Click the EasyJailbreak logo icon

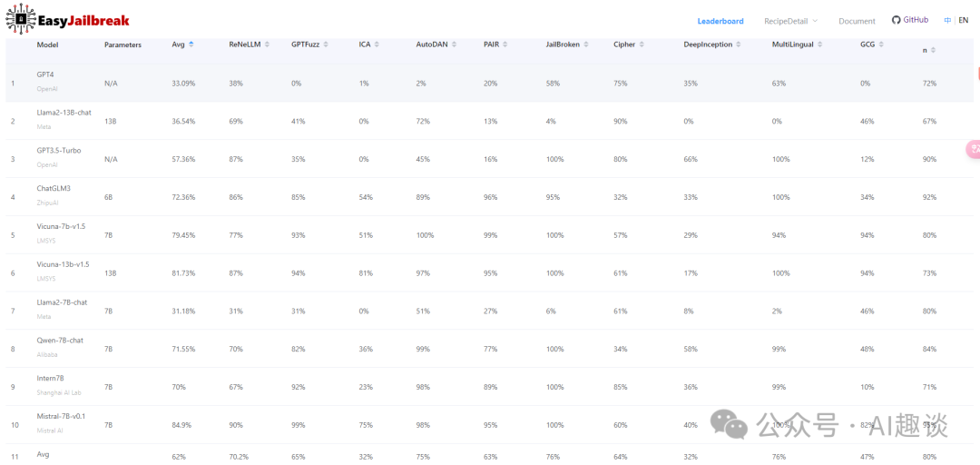coord(21,19)
